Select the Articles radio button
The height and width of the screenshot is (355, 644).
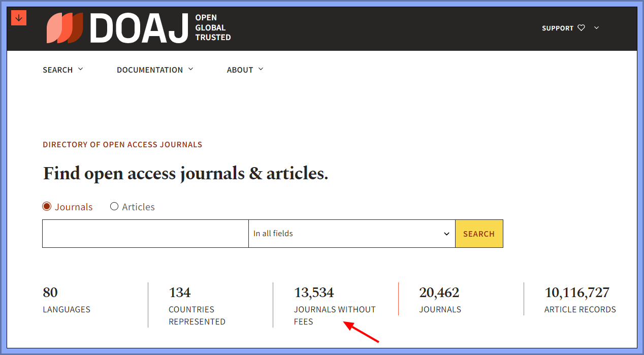114,206
